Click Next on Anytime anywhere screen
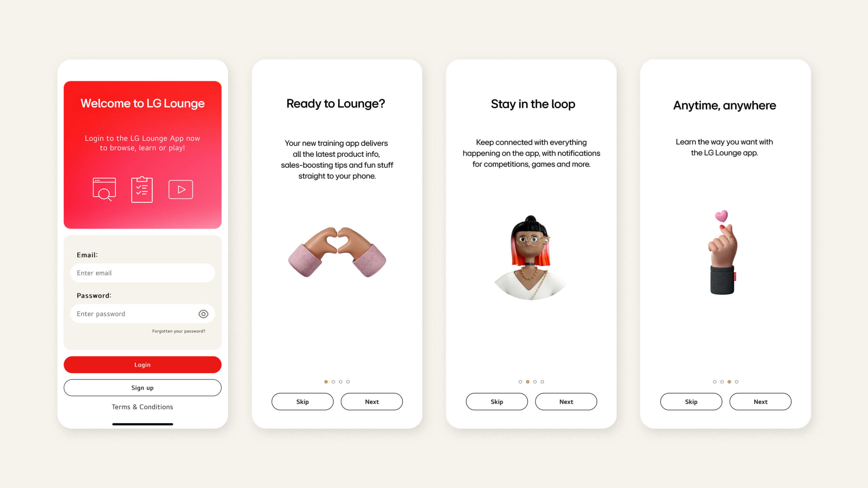This screenshot has height=488, width=868. pos(760,401)
